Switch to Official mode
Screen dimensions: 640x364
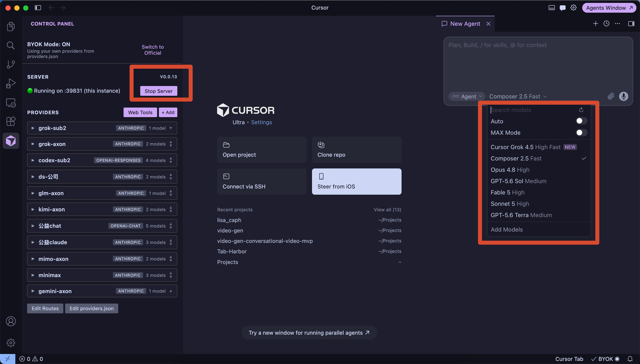tap(153, 50)
